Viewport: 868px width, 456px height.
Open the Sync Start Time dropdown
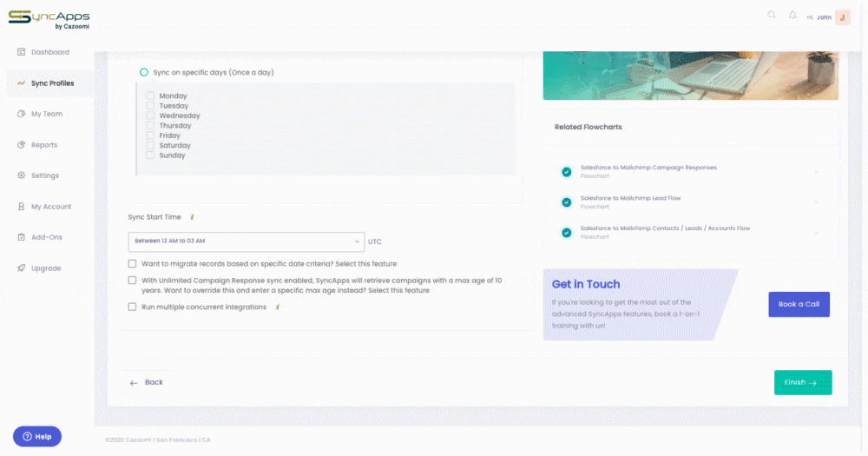[x=247, y=241]
